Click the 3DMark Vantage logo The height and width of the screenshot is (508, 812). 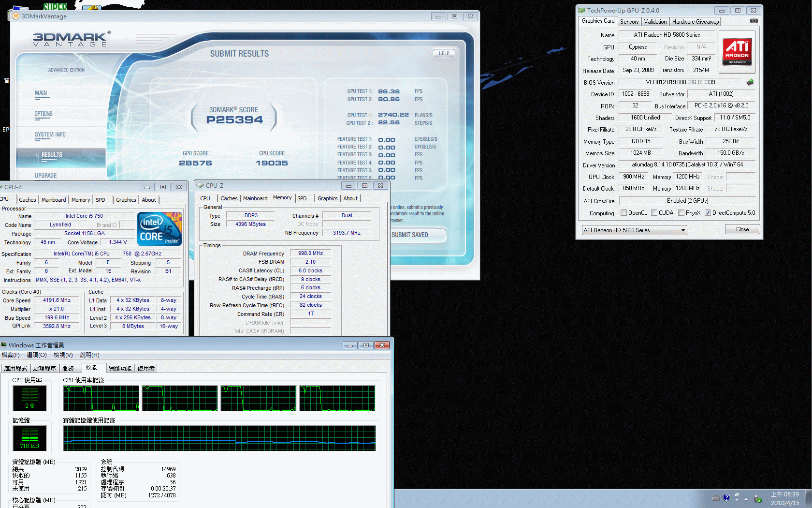pyautogui.click(x=72, y=39)
